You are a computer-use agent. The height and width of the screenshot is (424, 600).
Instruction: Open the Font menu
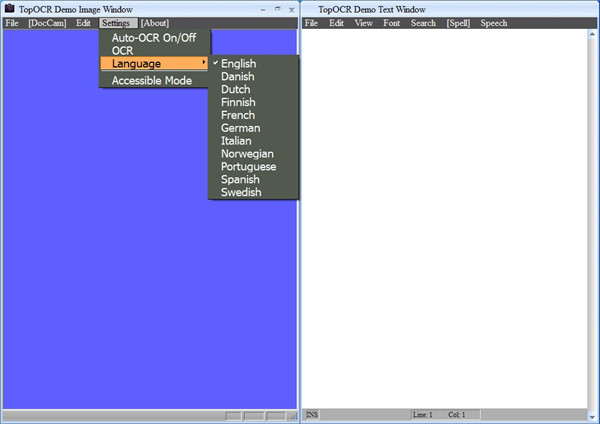click(391, 23)
